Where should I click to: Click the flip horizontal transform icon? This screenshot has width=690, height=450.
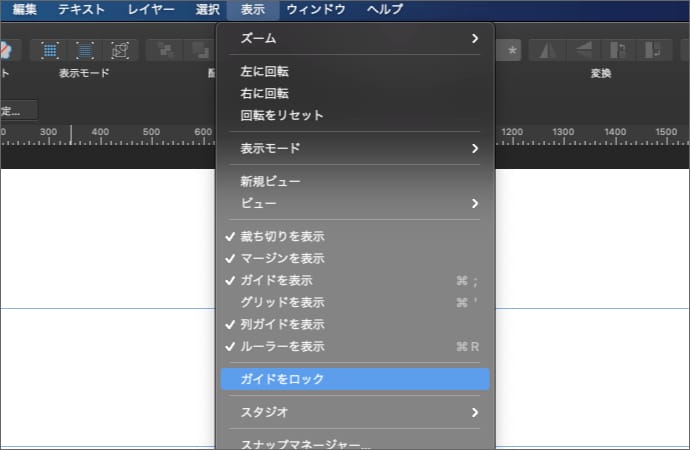pos(547,49)
